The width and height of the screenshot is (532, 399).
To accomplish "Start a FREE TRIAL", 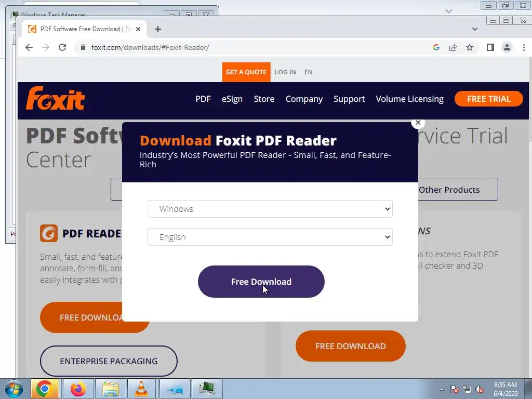I will [488, 99].
